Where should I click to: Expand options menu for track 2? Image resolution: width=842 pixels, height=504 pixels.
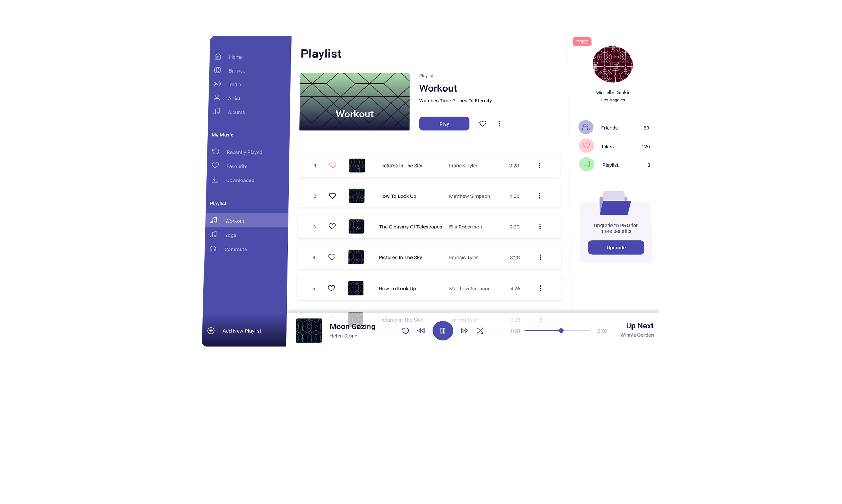(540, 196)
